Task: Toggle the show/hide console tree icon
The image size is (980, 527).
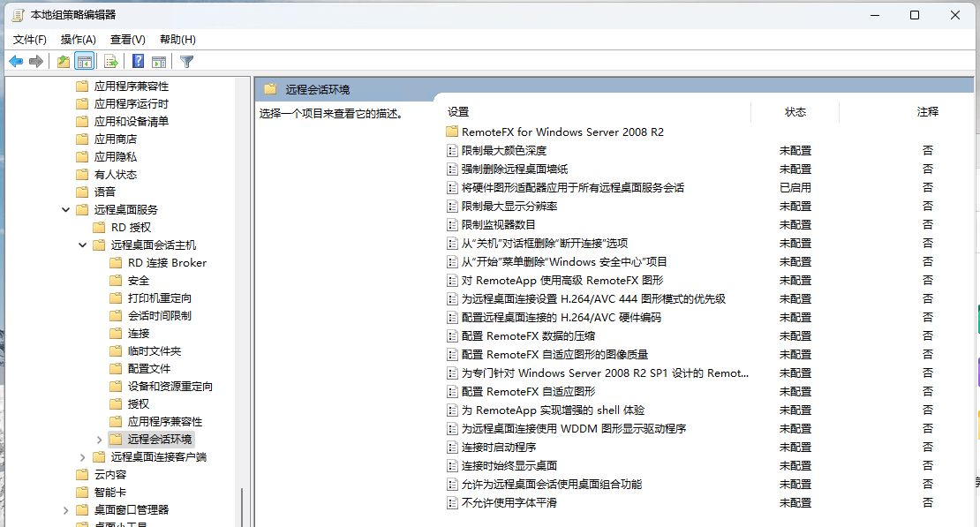Action: coord(85,62)
